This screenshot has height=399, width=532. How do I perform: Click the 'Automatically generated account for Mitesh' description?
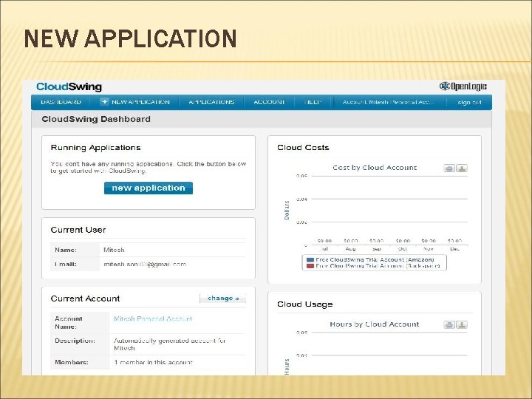pyautogui.click(x=170, y=344)
